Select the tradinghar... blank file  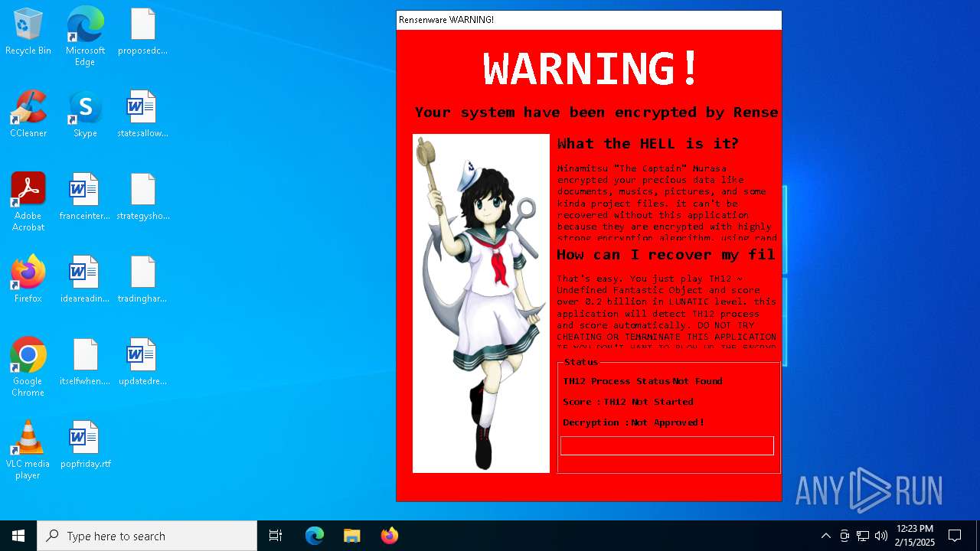coord(143,280)
